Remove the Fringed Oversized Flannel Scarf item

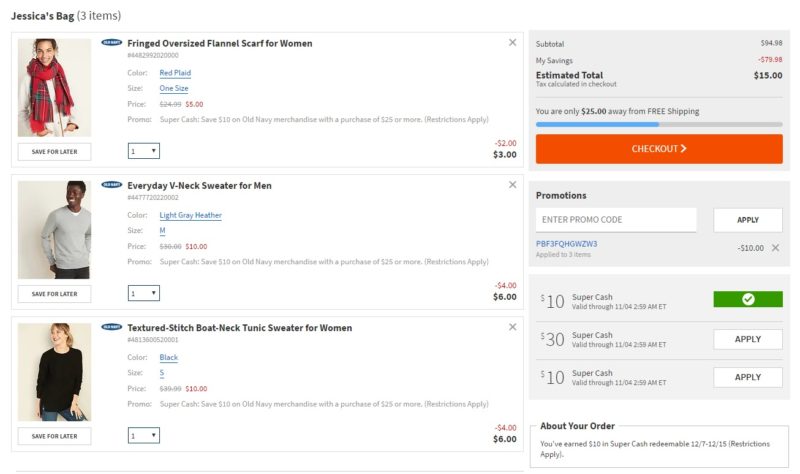coord(512,42)
